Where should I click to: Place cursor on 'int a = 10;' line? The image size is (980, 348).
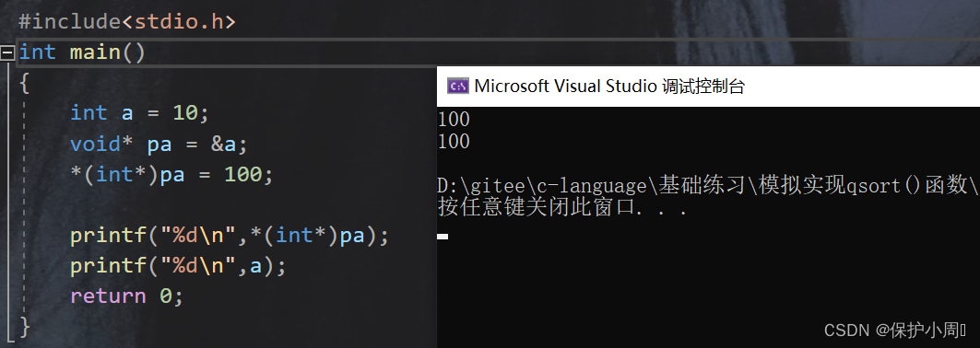click(x=139, y=113)
